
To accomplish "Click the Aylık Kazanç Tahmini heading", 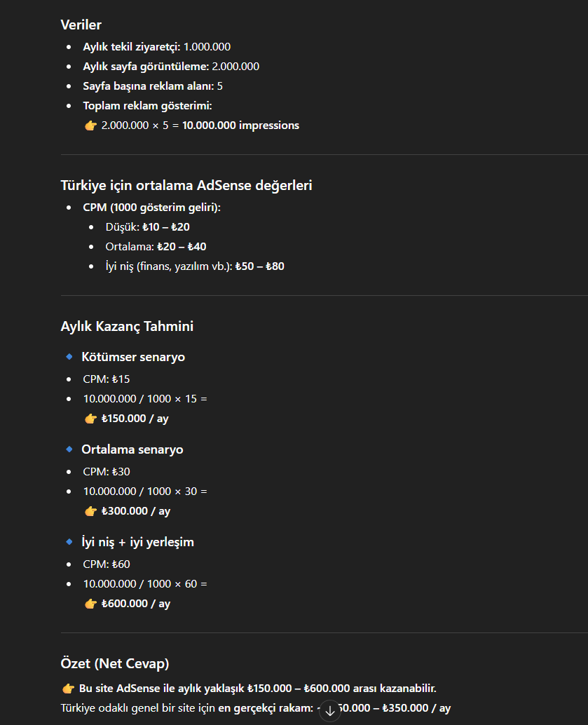I will (127, 327).
